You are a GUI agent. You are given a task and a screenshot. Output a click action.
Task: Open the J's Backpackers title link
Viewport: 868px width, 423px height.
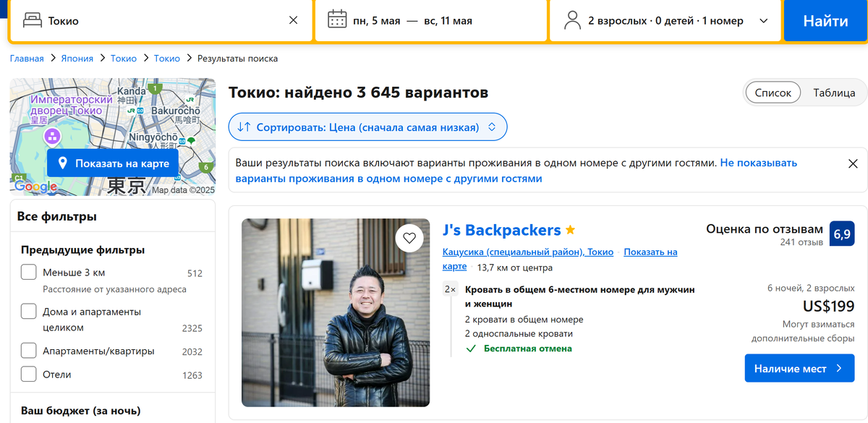(x=502, y=230)
